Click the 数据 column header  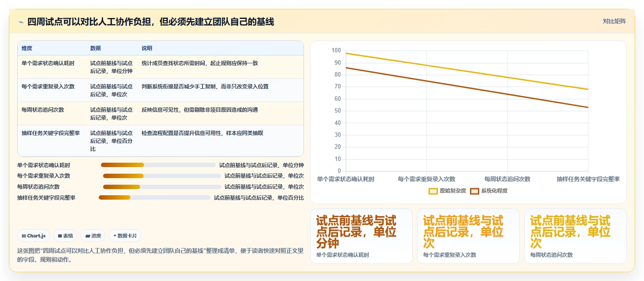[x=96, y=48]
